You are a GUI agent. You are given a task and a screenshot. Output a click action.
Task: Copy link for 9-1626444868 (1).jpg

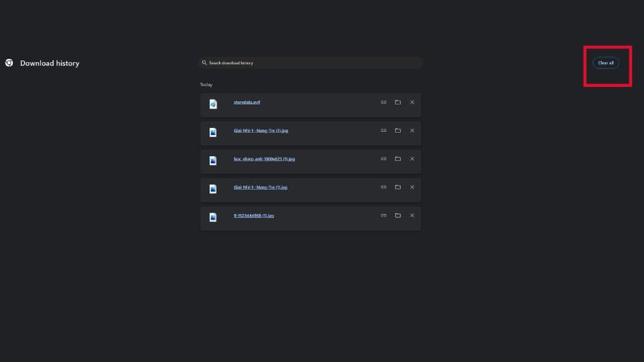click(384, 216)
